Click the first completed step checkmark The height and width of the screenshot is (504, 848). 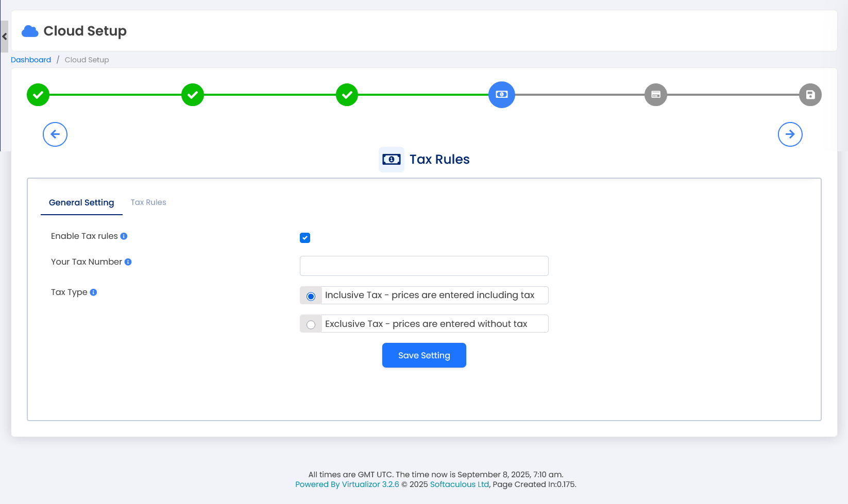point(38,95)
